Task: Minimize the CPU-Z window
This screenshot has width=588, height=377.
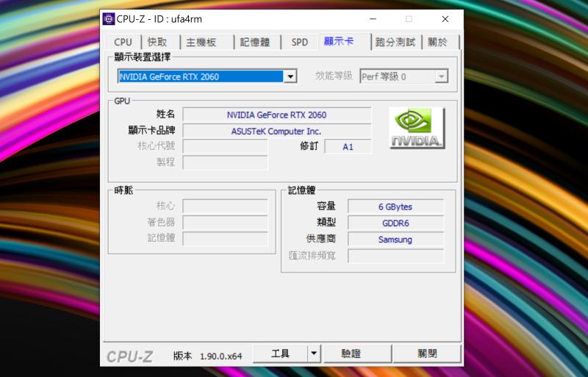Action: coord(373,19)
